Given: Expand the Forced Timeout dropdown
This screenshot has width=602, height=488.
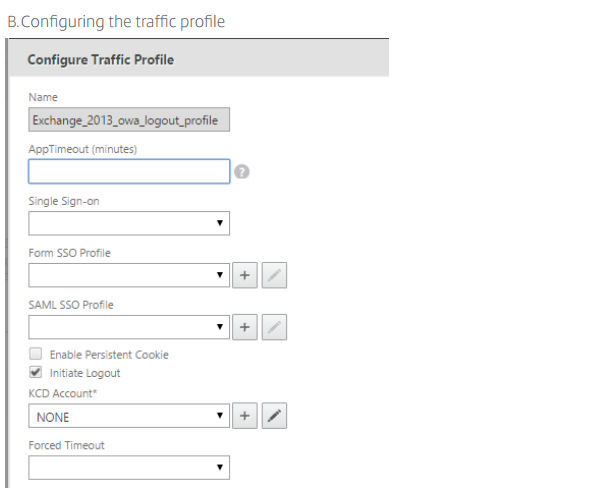Looking at the screenshot, I should pos(129,468).
